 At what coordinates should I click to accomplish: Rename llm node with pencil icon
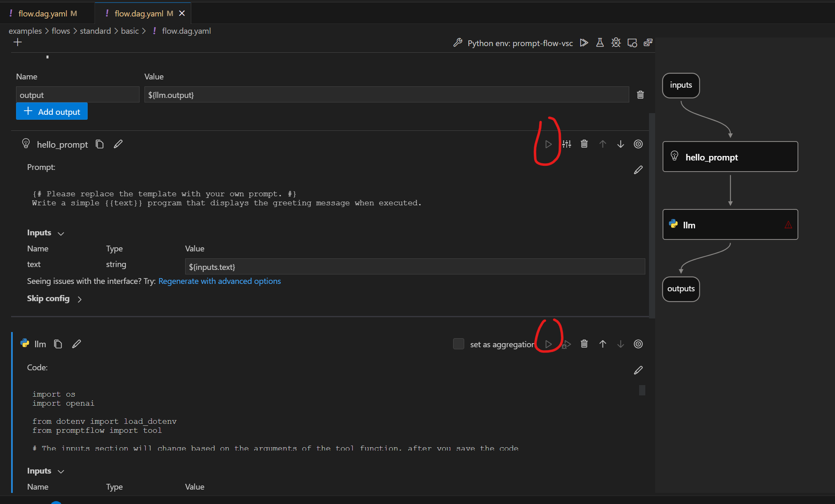click(x=77, y=344)
